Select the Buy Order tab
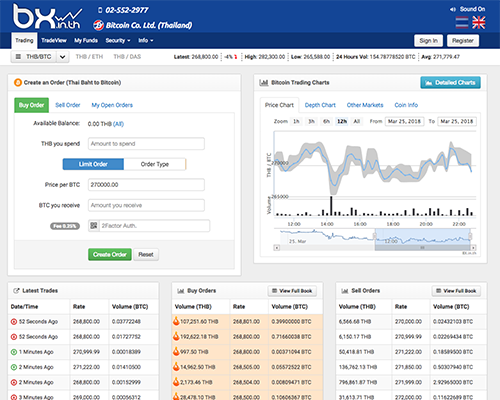500x400 pixels. click(31, 105)
